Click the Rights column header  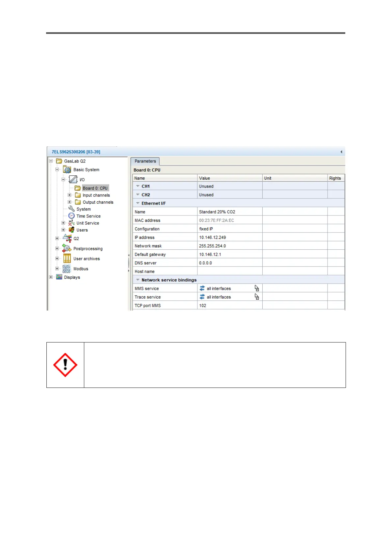coord(336,178)
